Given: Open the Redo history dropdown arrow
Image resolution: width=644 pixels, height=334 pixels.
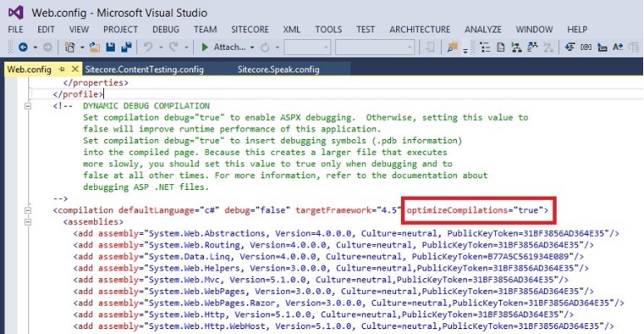Looking at the screenshot, I should [x=186, y=48].
